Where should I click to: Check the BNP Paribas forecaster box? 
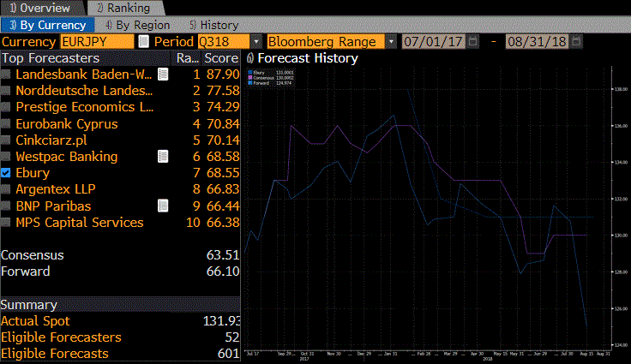[6, 206]
